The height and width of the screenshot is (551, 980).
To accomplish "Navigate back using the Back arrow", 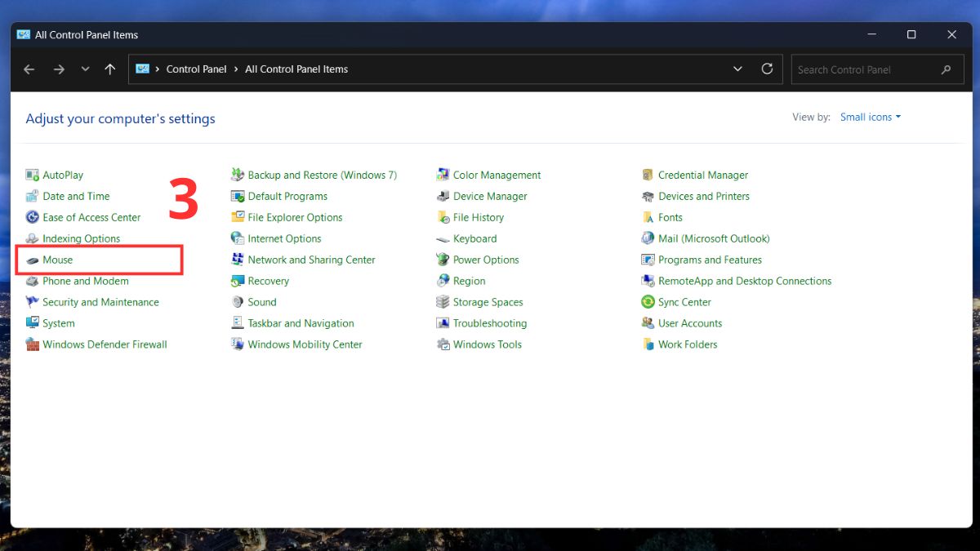I will [x=29, y=69].
